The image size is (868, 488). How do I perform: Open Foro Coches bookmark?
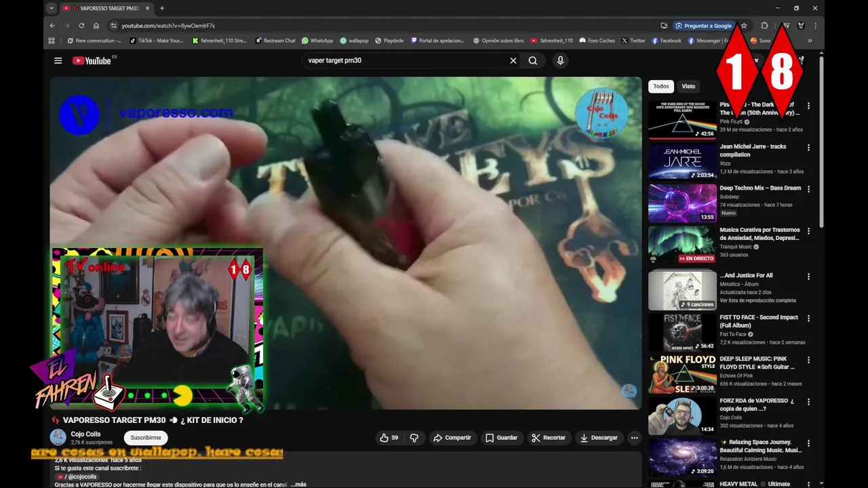(597, 41)
